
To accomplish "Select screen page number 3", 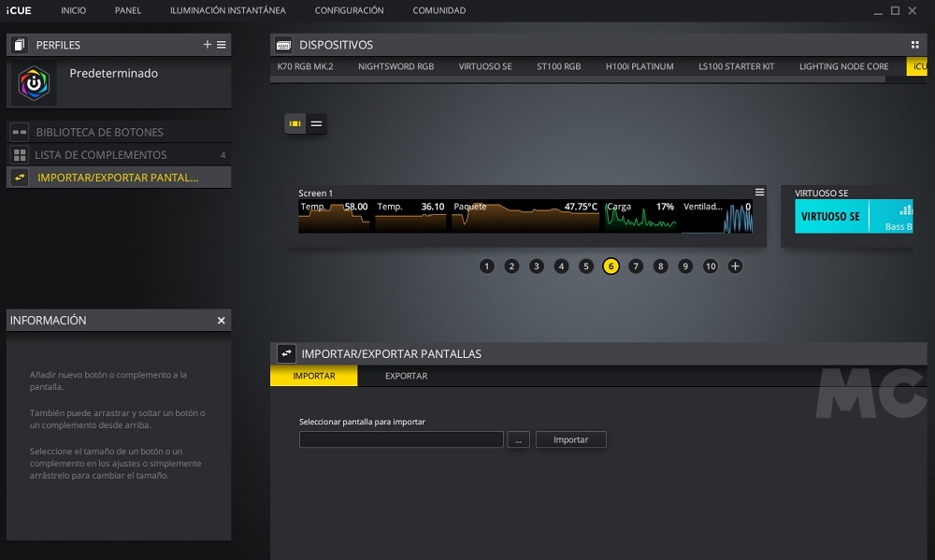I will pyautogui.click(x=537, y=266).
